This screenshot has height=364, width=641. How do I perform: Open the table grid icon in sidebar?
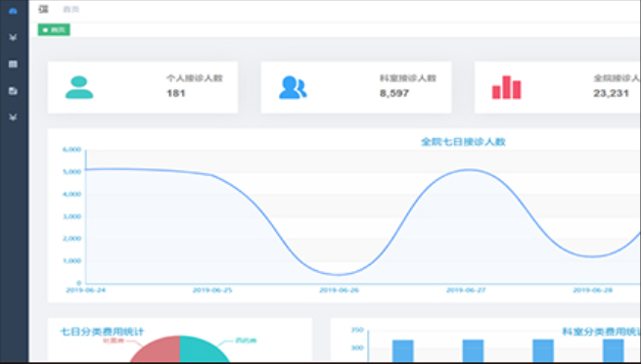(13, 65)
